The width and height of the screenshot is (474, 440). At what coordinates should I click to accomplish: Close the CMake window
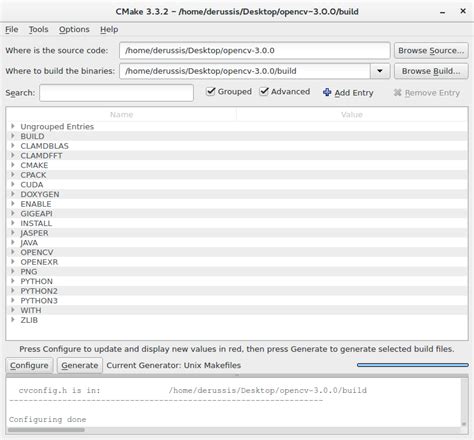(x=463, y=11)
